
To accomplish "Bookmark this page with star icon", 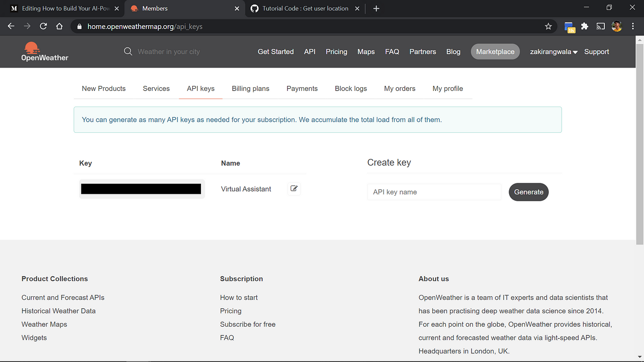I will (548, 27).
